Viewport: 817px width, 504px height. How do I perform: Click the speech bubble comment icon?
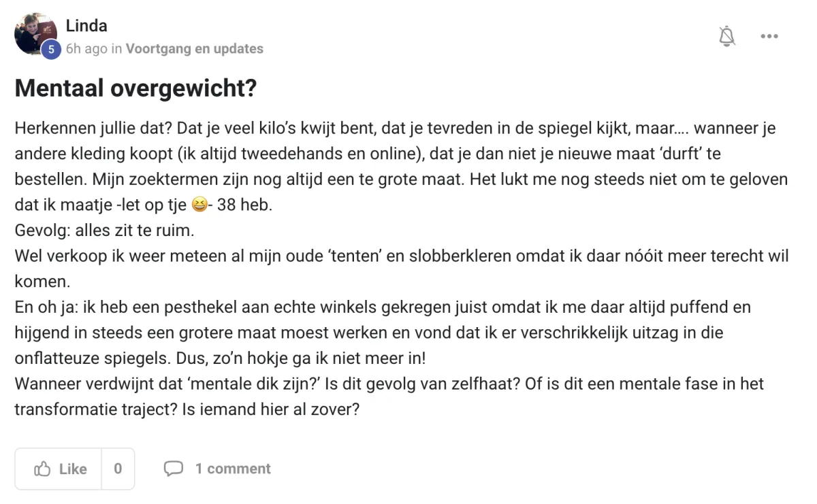[174, 469]
